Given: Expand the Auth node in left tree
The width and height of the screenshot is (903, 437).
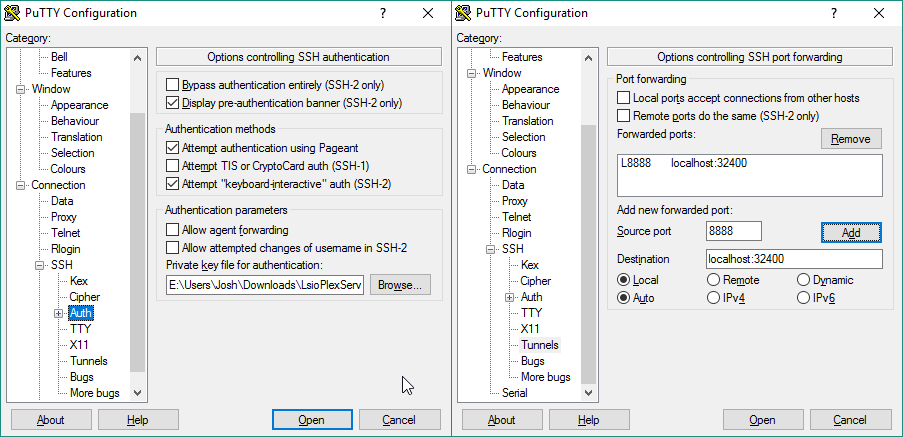Looking at the screenshot, I should click(x=59, y=313).
